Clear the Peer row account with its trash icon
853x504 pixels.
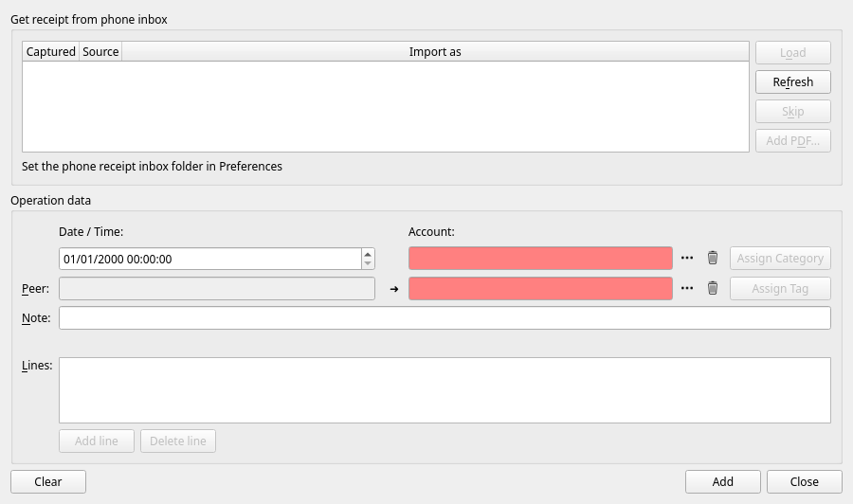(713, 288)
